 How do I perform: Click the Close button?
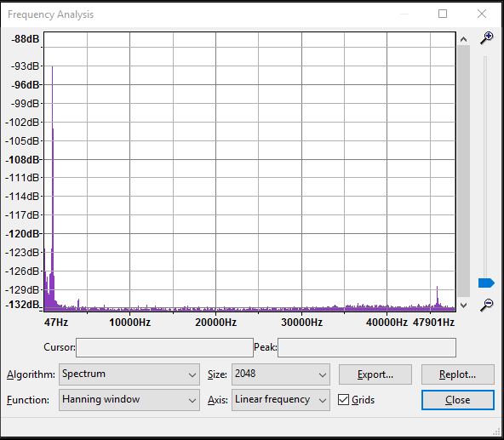pos(458,400)
